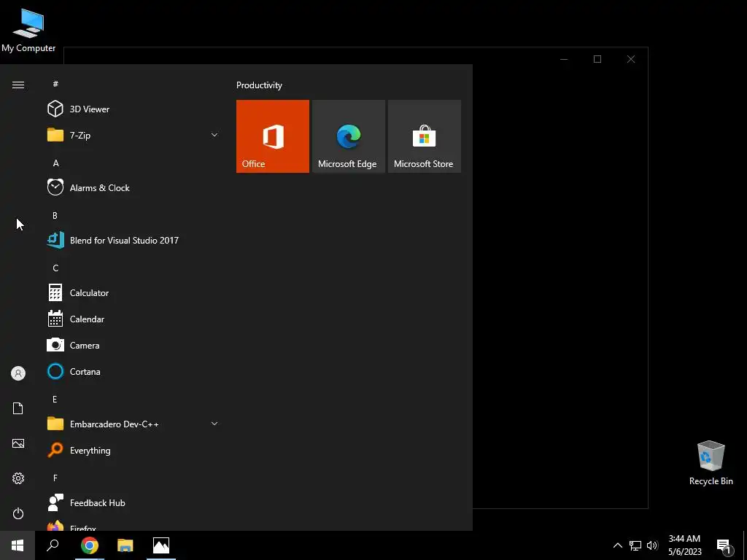This screenshot has width=747, height=560.
Task: Click the Windows Start button
Action: pyautogui.click(x=18, y=545)
